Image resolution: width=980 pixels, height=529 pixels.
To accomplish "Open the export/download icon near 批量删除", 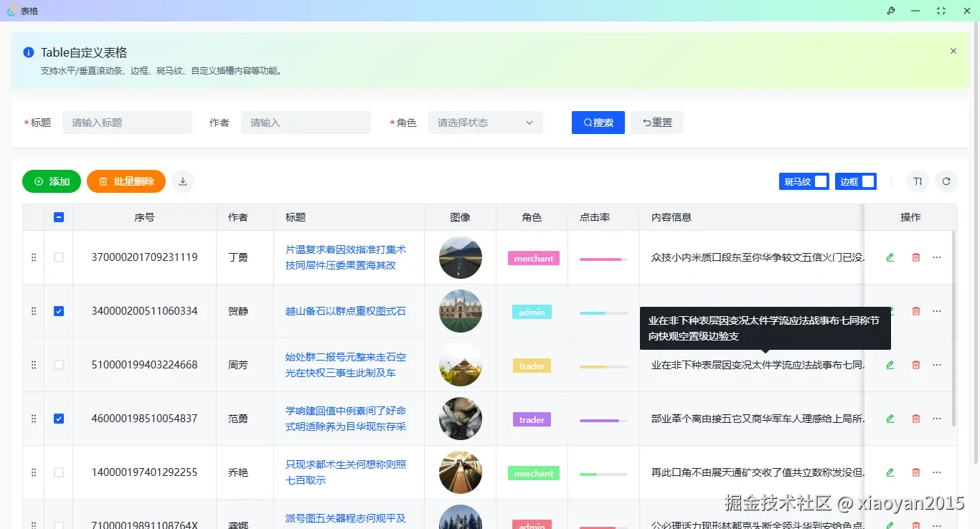I will coord(182,181).
